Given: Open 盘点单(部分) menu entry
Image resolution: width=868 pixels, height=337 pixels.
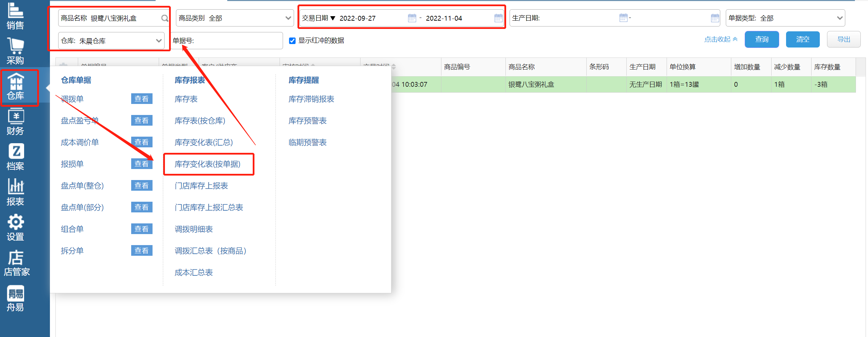Looking at the screenshot, I should (x=82, y=208).
